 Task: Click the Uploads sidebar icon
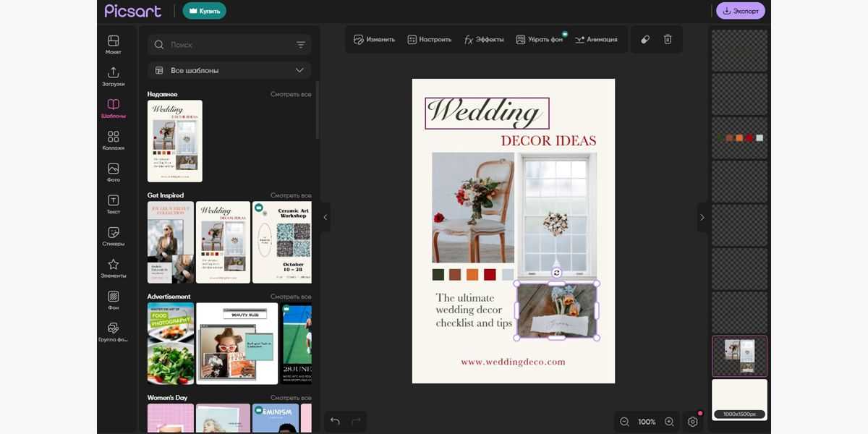pyautogui.click(x=113, y=77)
